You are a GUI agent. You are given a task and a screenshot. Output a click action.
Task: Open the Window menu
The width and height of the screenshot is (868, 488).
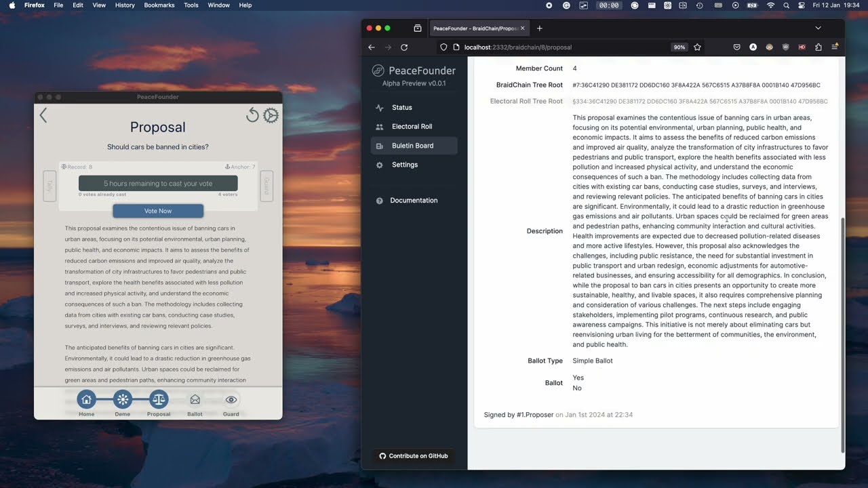point(218,5)
